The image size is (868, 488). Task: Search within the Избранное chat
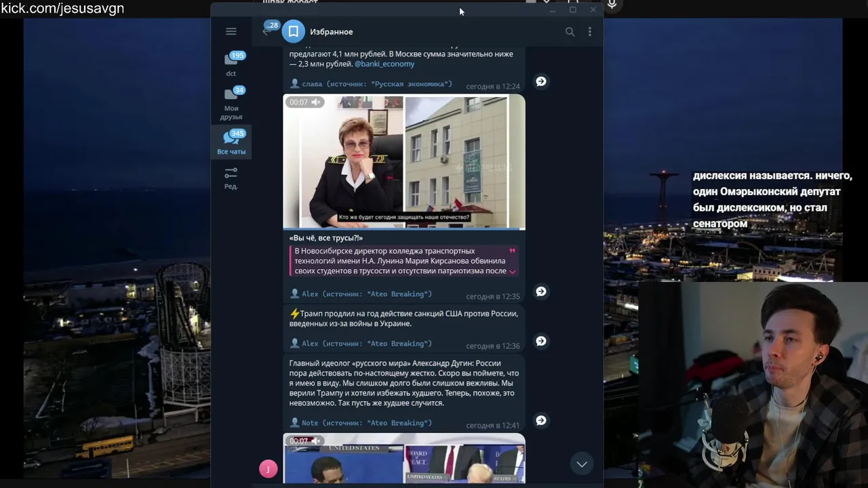click(x=570, y=31)
